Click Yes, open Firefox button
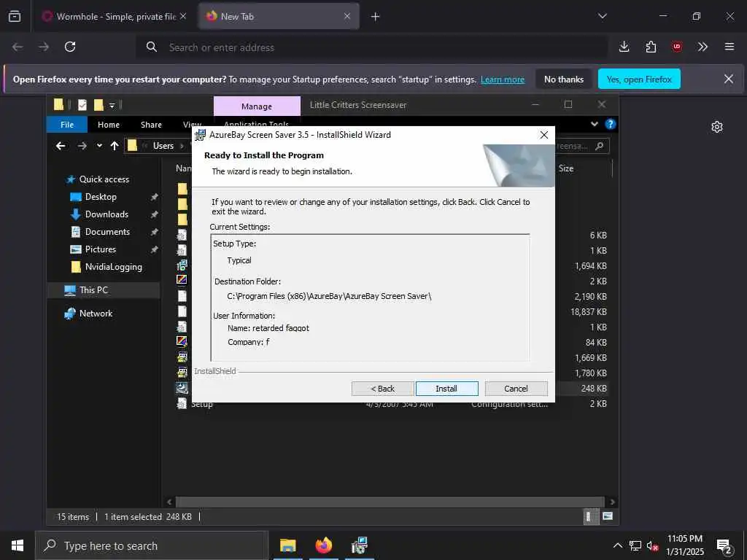 click(639, 79)
